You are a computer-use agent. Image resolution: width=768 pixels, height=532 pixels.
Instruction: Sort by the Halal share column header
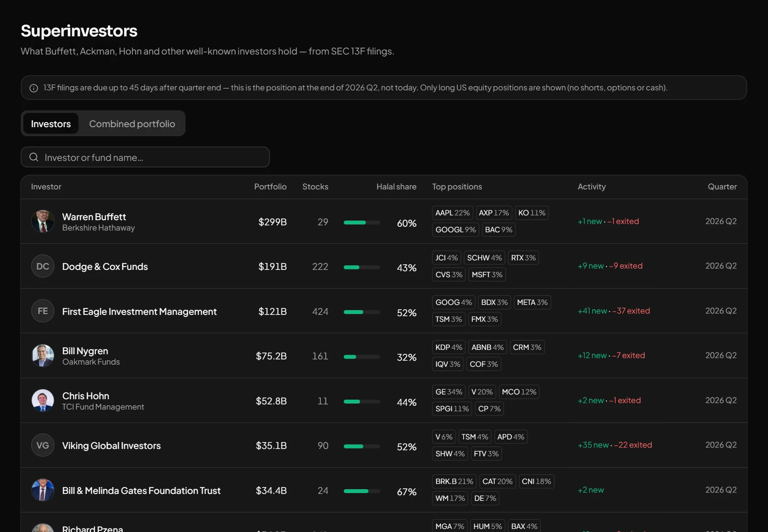coord(396,187)
